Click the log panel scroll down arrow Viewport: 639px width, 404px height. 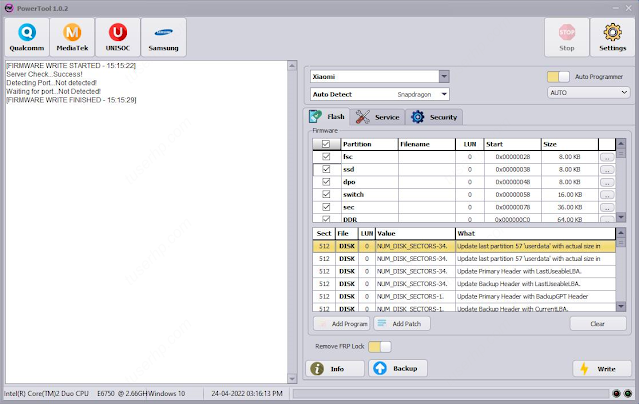(x=292, y=379)
